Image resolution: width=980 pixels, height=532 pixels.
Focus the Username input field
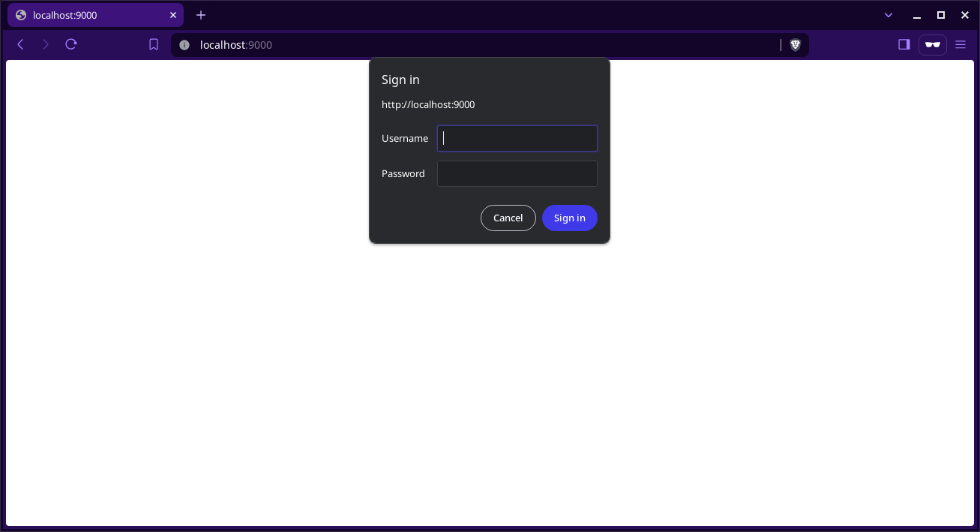pyautogui.click(x=517, y=138)
